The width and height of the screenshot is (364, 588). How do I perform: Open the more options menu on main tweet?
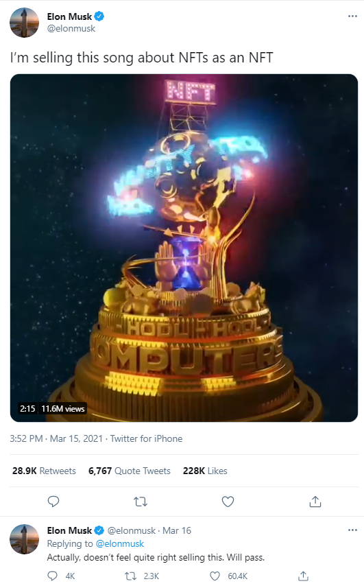(x=352, y=16)
